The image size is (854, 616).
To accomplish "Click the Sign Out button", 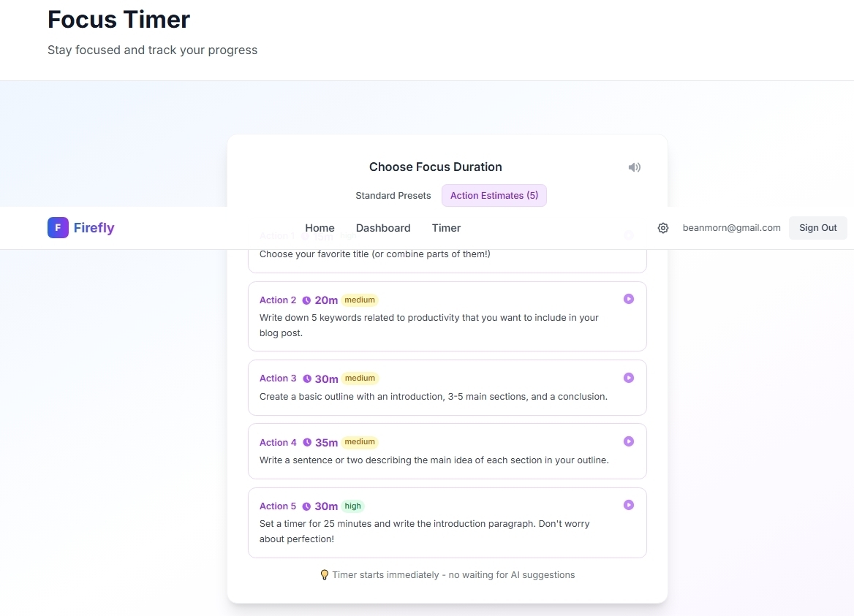I will coord(817,227).
